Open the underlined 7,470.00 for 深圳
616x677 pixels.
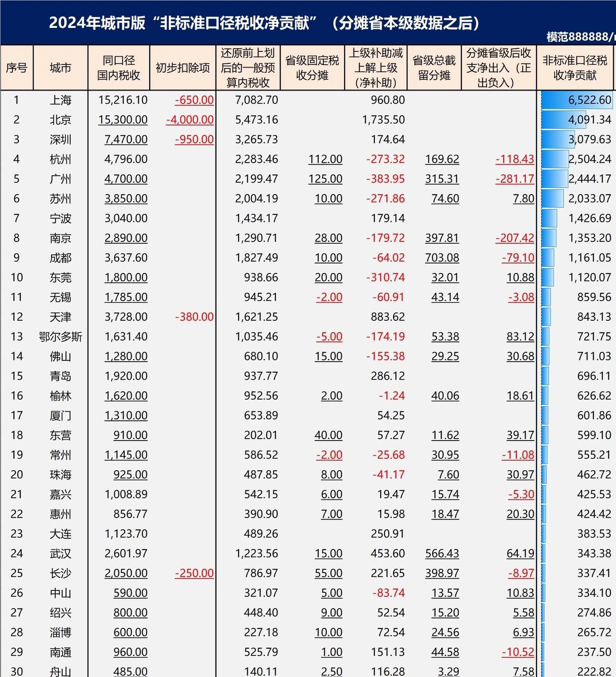click(x=126, y=140)
